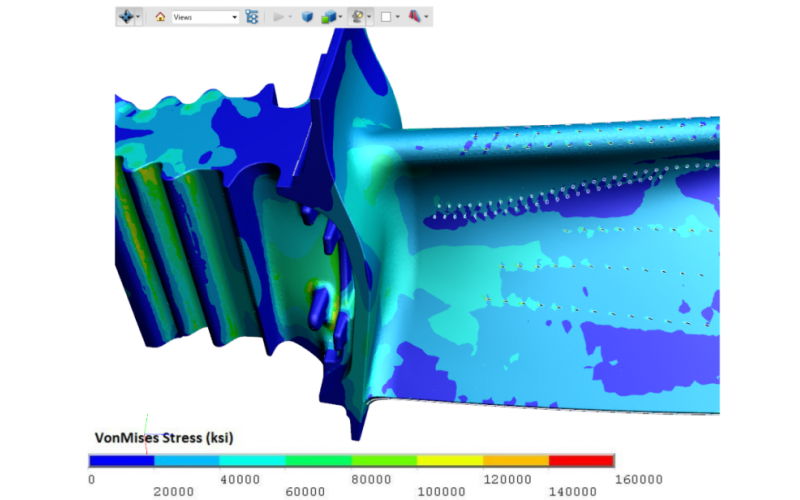This screenshot has width=800, height=500.
Task: Click the dark blue legend color segment
Action: coord(121,460)
